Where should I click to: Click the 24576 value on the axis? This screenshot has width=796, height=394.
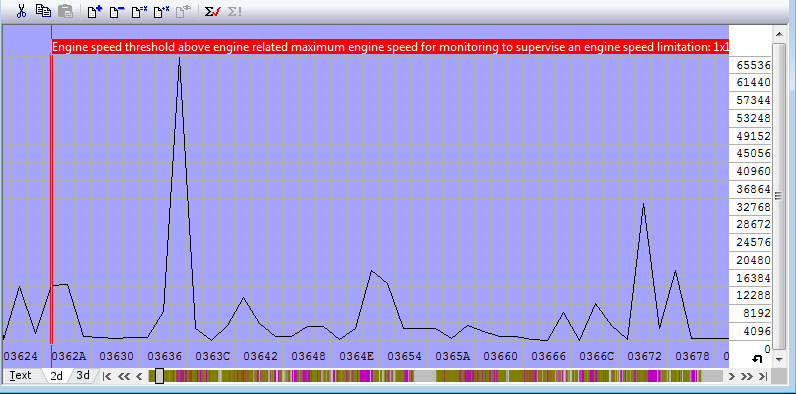click(x=754, y=242)
